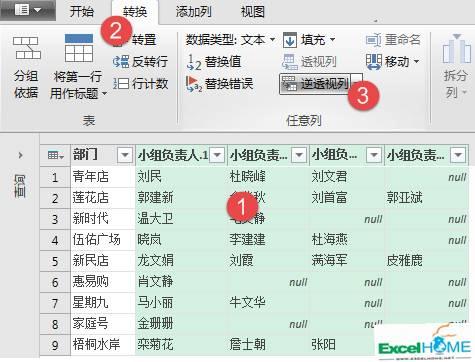Screen dimensions: 475x362
Task: Open filter dropdown for 小组负责人.1 column
Action: [x=217, y=155]
